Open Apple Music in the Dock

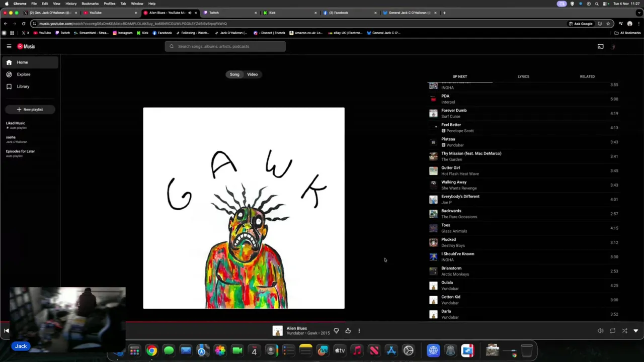357,351
